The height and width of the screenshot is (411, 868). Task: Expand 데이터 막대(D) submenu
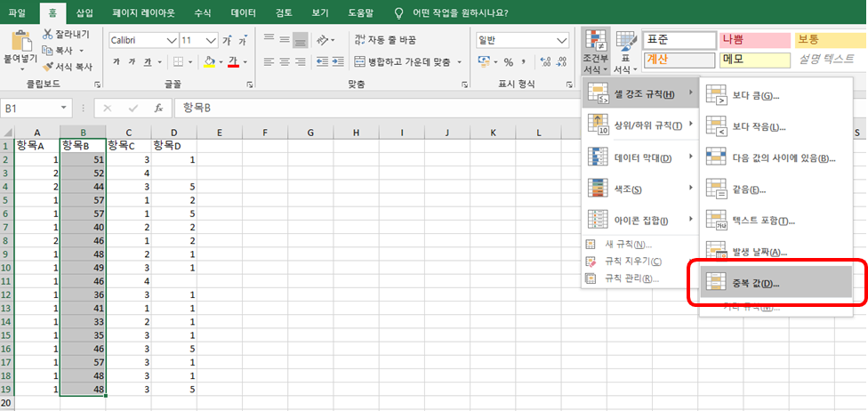click(640, 157)
